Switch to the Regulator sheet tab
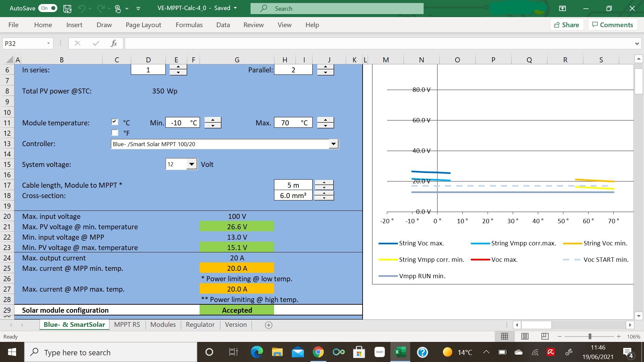This screenshot has width=644, height=362. coord(200,324)
